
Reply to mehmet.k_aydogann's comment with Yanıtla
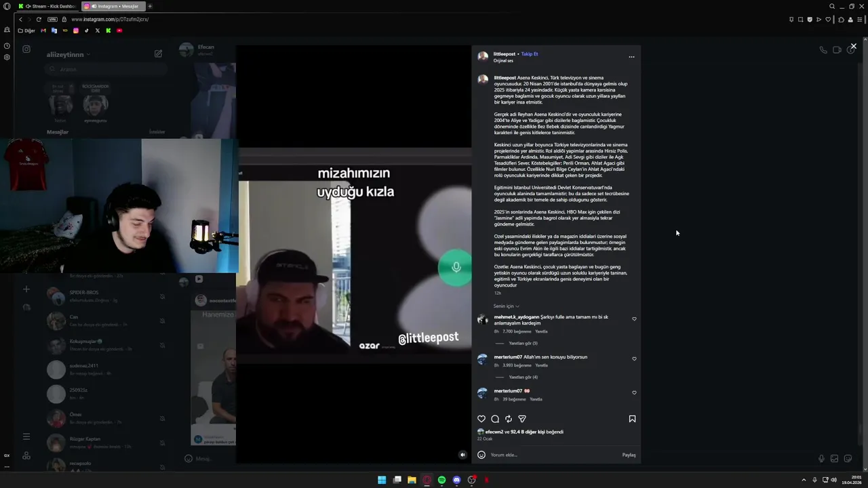[x=541, y=331]
